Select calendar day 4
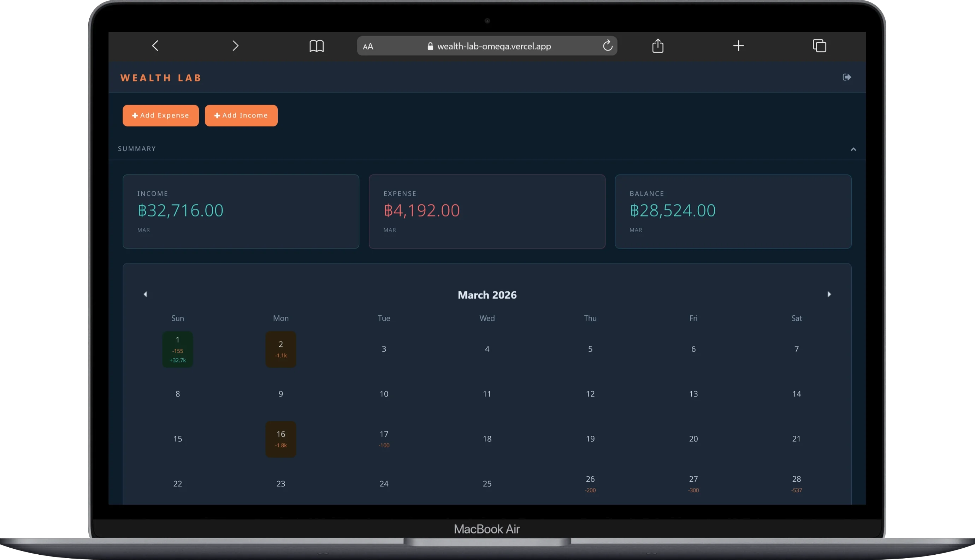The height and width of the screenshot is (560, 975). pyautogui.click(x=487, y=349)
